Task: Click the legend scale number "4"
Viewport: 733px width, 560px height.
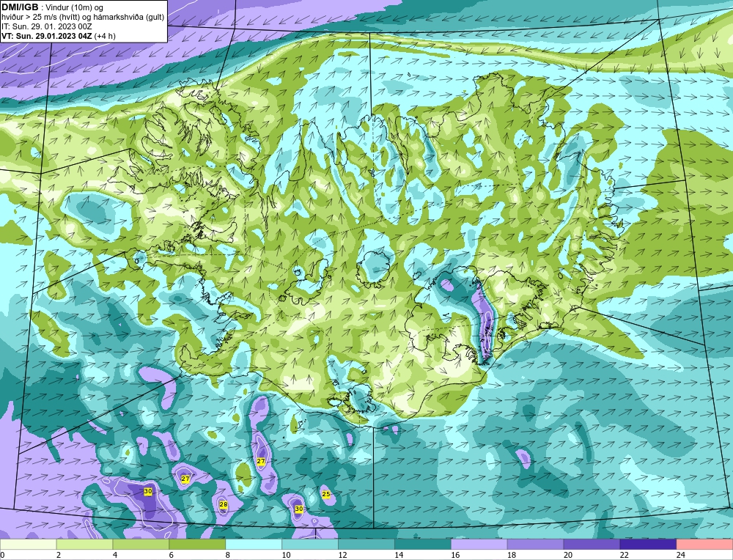Action: pyautogui.click(x=115, y=555)
